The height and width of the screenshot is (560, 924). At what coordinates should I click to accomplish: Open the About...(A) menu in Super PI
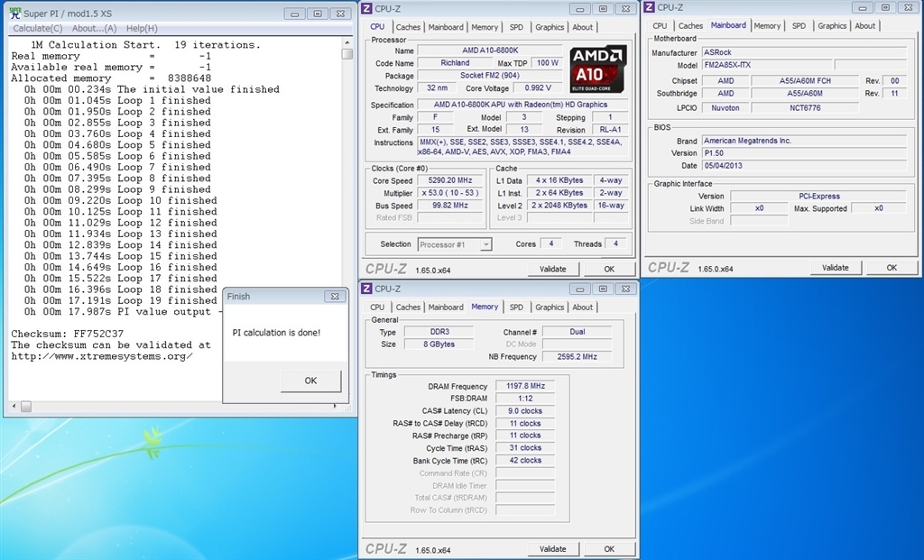(x=94, y=28)
